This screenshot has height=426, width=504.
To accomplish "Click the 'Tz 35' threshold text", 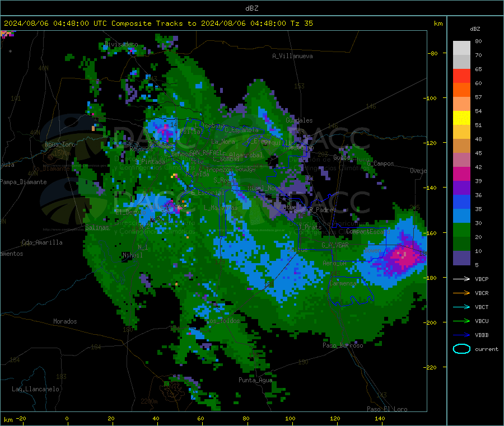I will coord(301,24).
